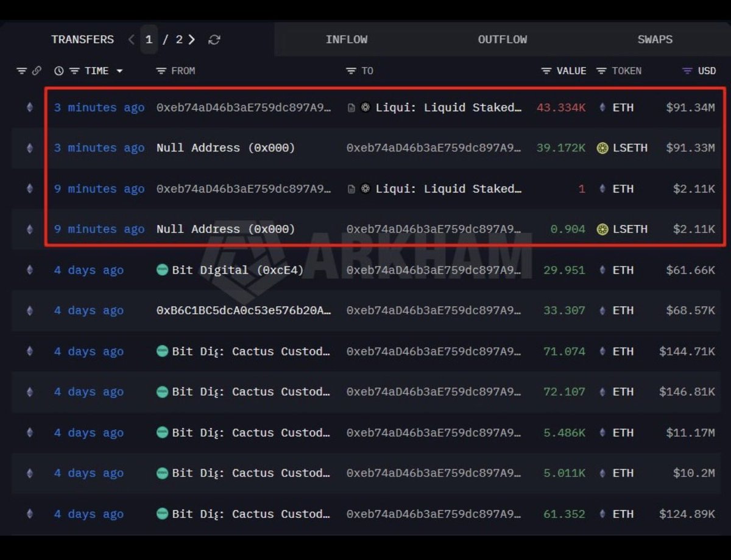Select the ETH token in 72.107 row
731x560 pixels.
pos(623,392)
